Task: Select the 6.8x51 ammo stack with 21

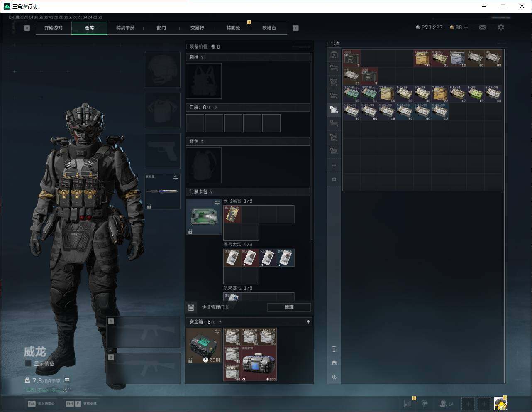Action: click(440, 59)
